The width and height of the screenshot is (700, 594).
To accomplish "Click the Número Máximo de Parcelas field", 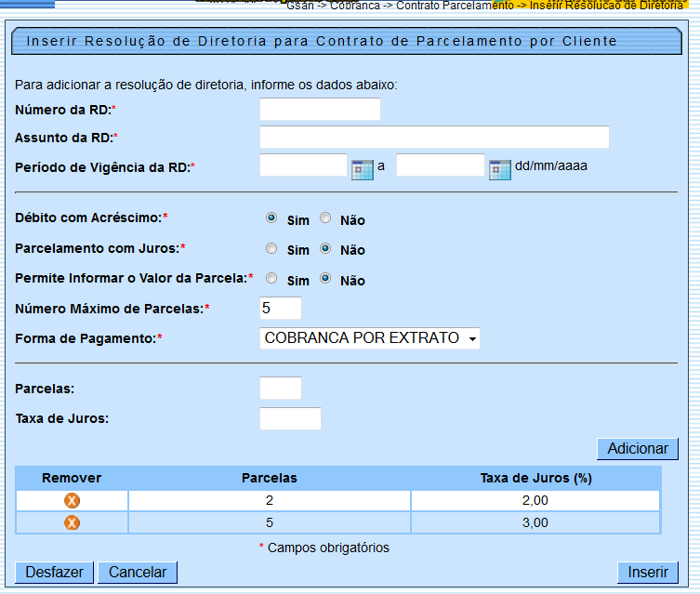I will (x=281, y=308).
